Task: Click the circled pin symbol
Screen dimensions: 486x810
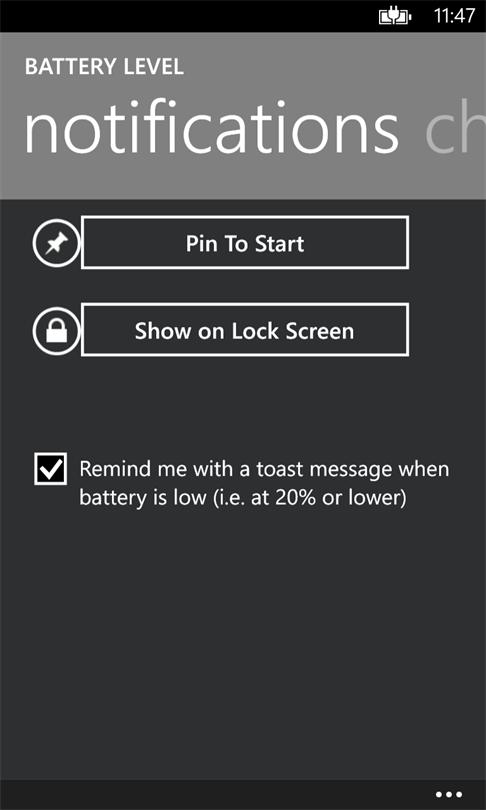Action: point(56,243)
